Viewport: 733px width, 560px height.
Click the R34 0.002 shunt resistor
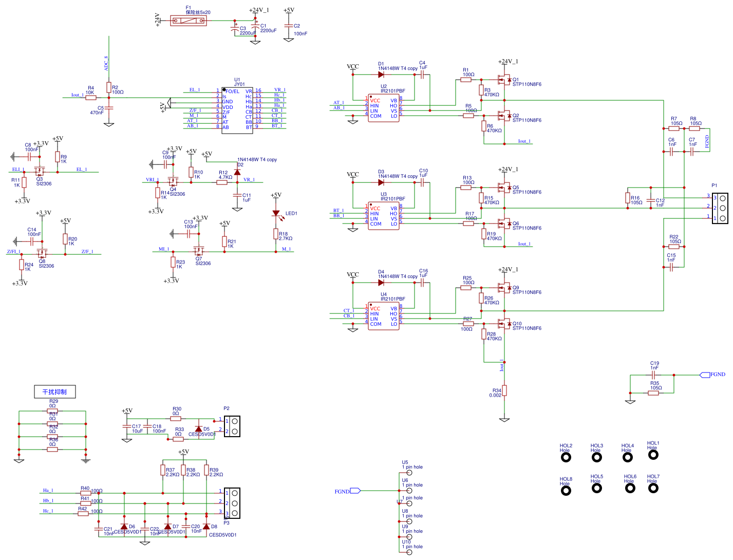[504, 390]
